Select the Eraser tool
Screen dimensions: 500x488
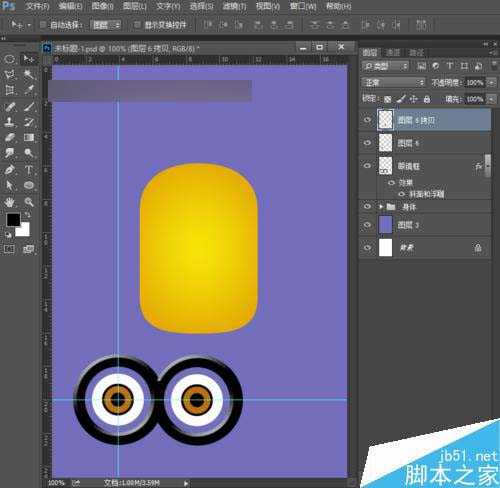pos(9,137)
